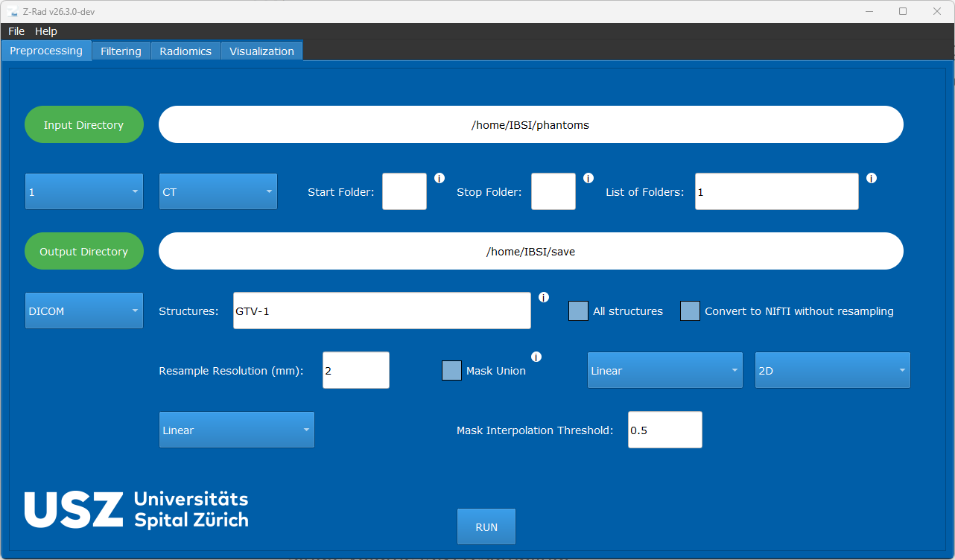Click the info icon beside Start Folder
Image resolution: width=955 pixels, height=560 pixels.
440,178
